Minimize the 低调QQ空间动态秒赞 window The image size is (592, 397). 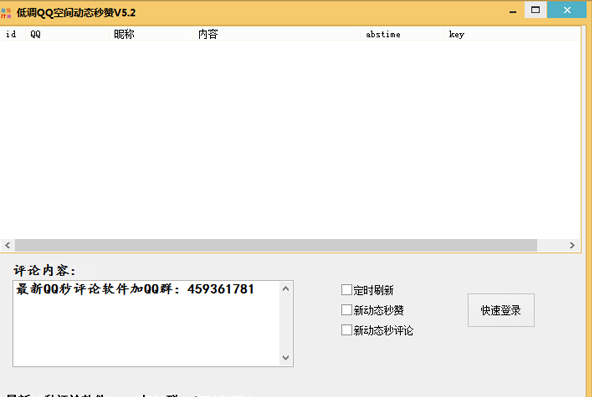[x=513, y=11]
